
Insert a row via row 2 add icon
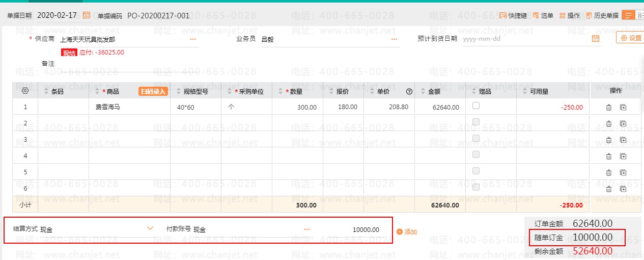623,123
